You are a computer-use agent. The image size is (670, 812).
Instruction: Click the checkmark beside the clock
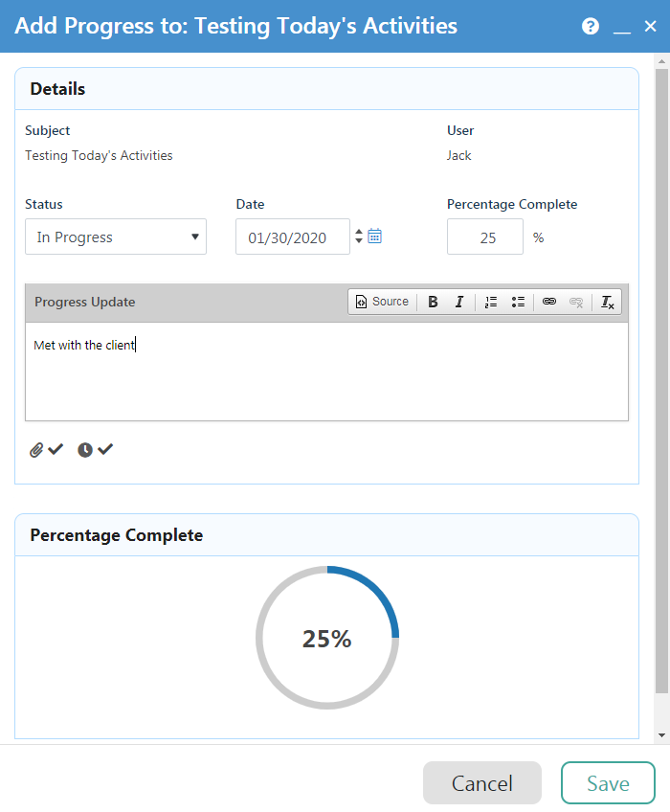pyautogui.click(x=105, y=449)
